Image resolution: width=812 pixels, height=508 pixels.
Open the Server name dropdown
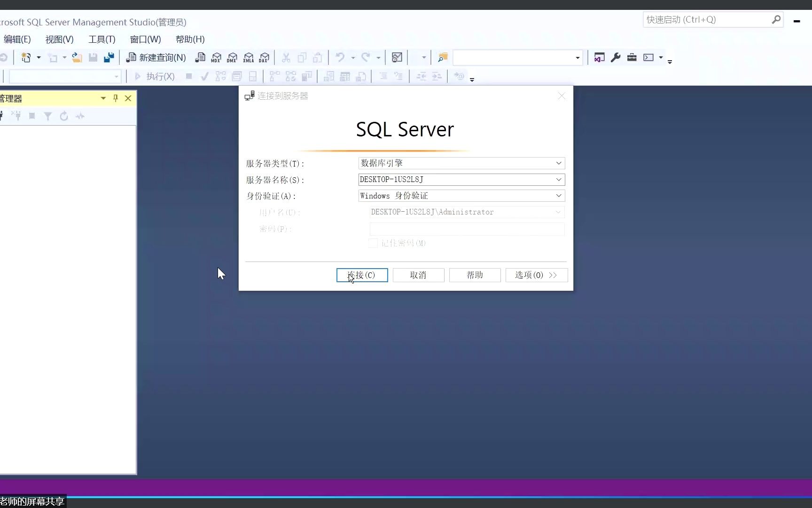click(x=559, y=180)
